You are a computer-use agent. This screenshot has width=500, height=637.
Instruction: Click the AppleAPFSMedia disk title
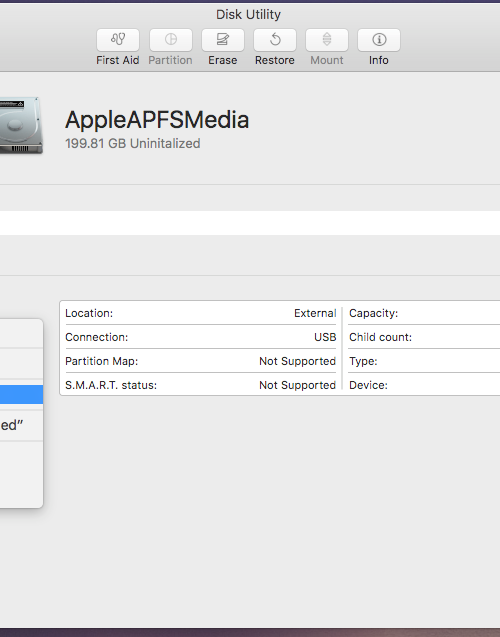[157, 120]
